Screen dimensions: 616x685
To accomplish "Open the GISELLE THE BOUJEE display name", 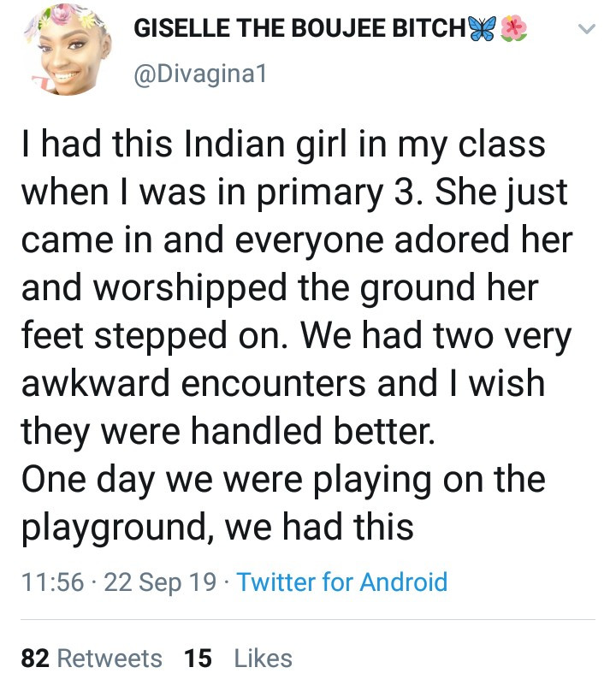I will tap(299, 29).
